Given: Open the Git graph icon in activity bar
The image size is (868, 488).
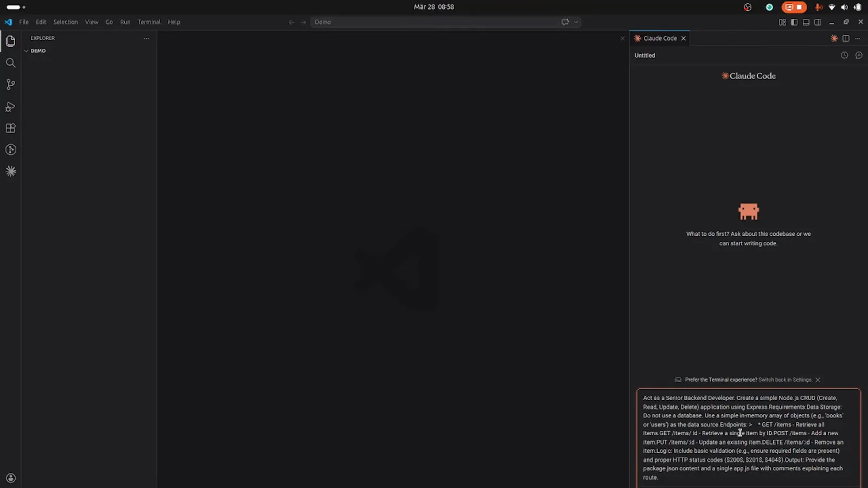Looking at the screenshot, I should (10, 150).
